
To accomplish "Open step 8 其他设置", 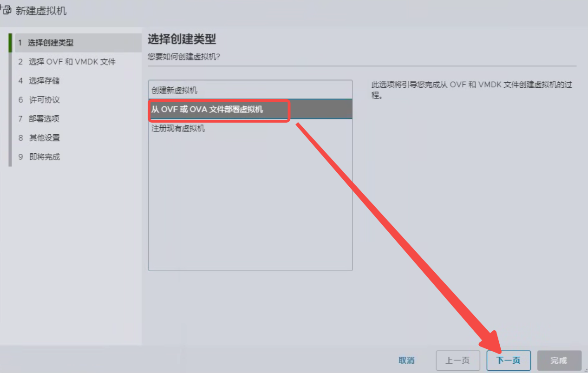I will coord(44,138).
